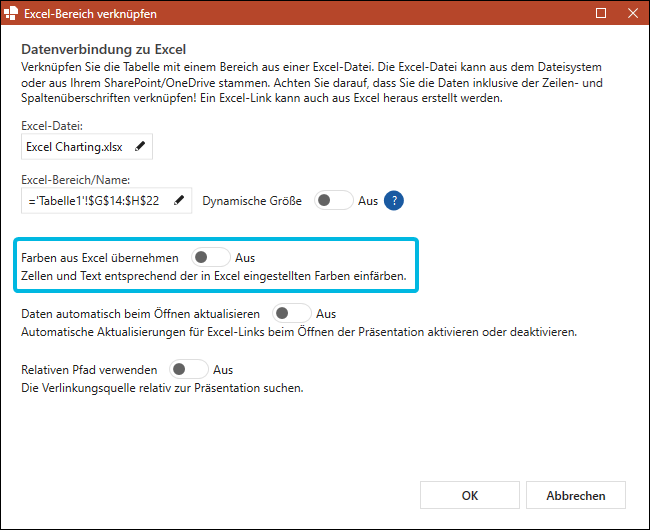Click the Daten automatisch beim Öffnen aktualisieren label
650x530 pixels.
(x=141, y=314)
